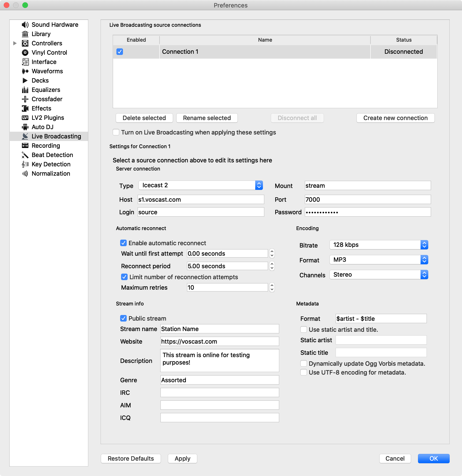The width and height of the screenshot is (462, 476).
Task: Click the Reconnect period stepper arrows
Action: 272,266
